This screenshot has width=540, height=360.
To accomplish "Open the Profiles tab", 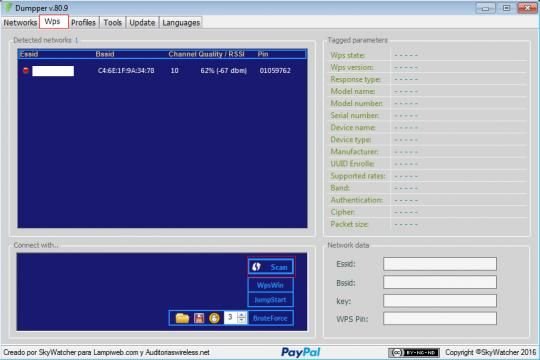I will [x=83, y=23].
